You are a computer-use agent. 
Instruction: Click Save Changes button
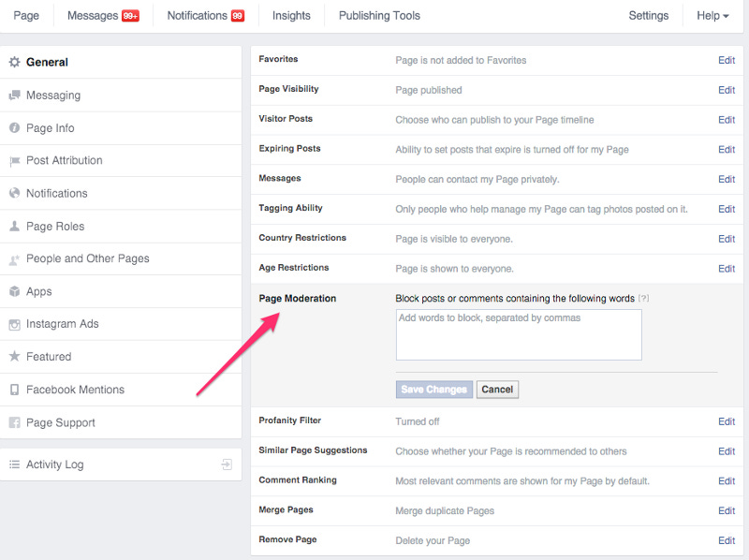pos(434,390)
